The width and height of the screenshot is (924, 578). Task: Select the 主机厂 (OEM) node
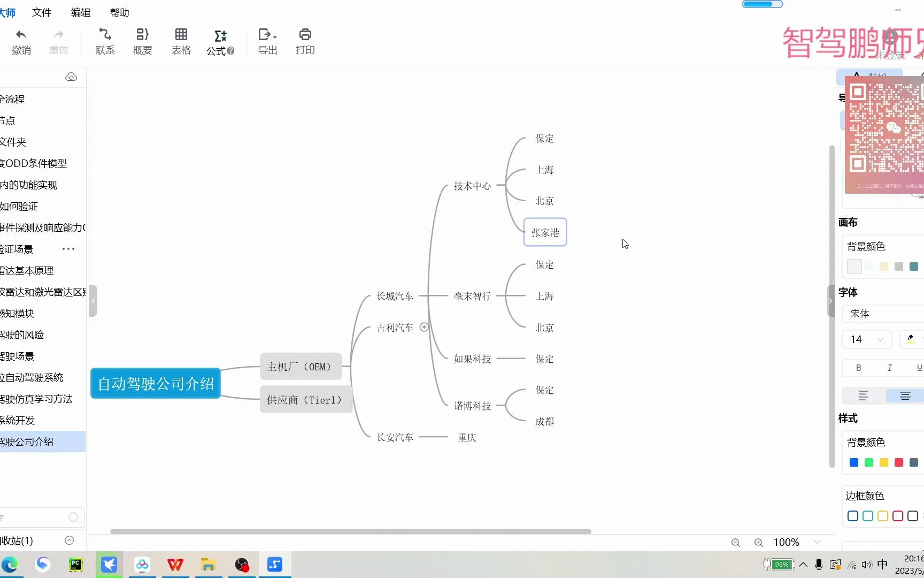click(x=301, y=367)
